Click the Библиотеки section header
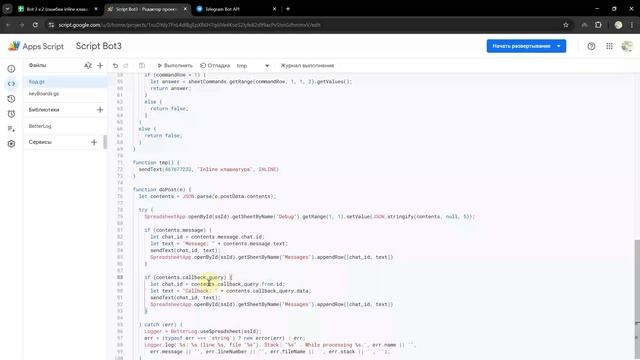The width and height of the screenshot is (640, 360). [44, 109]
